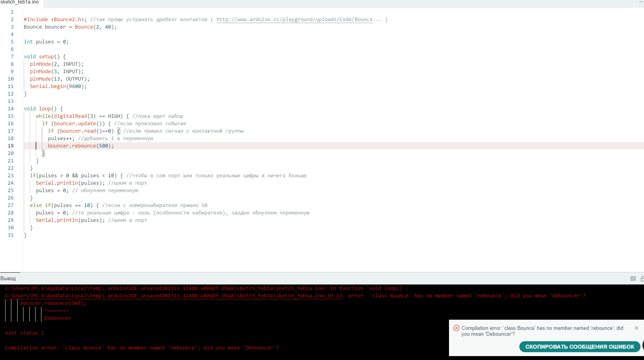Click 'Serial.println(pulses);' on line 29
The width and height of the screenshot is (644, 360).
click(x=70, y=220)
